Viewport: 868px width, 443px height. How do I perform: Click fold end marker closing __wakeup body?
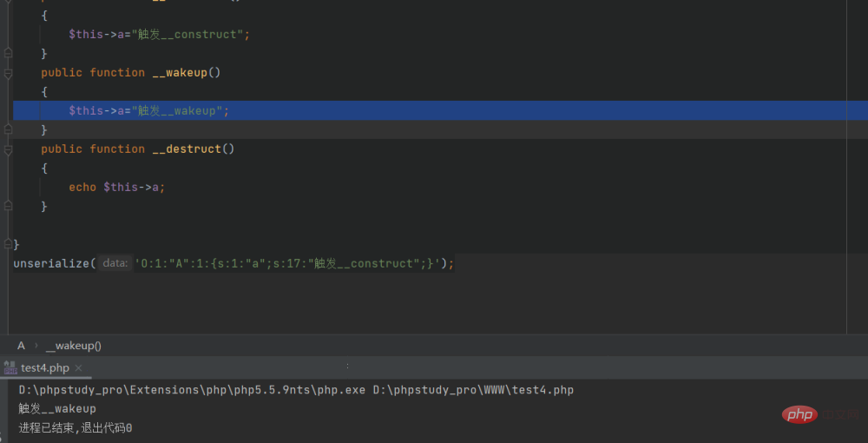click(x=8, y=129)
